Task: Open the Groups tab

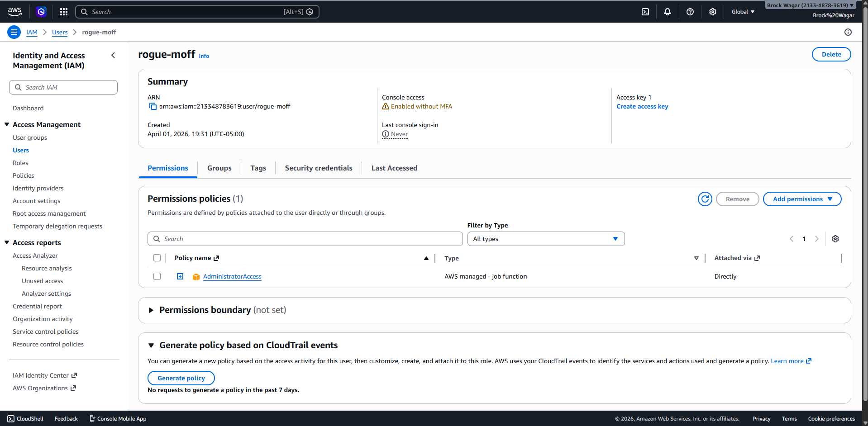Action: (x=219, y=168)
